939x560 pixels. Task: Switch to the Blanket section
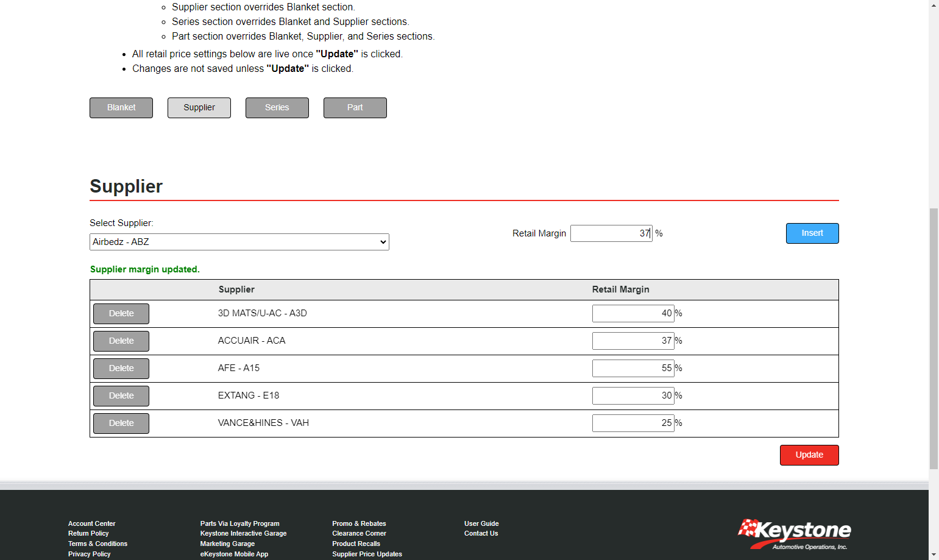[121, 108]
